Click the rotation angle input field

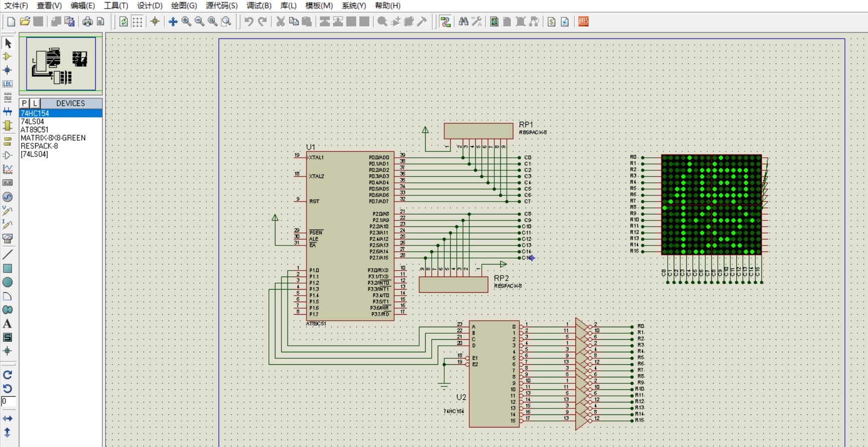click(x=9, y=401)
